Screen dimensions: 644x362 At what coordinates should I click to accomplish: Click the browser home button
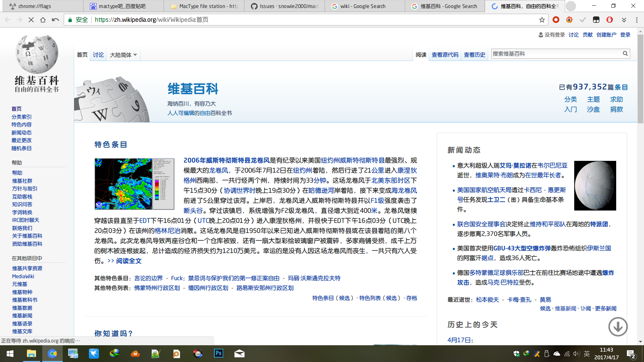click(43, 20)
